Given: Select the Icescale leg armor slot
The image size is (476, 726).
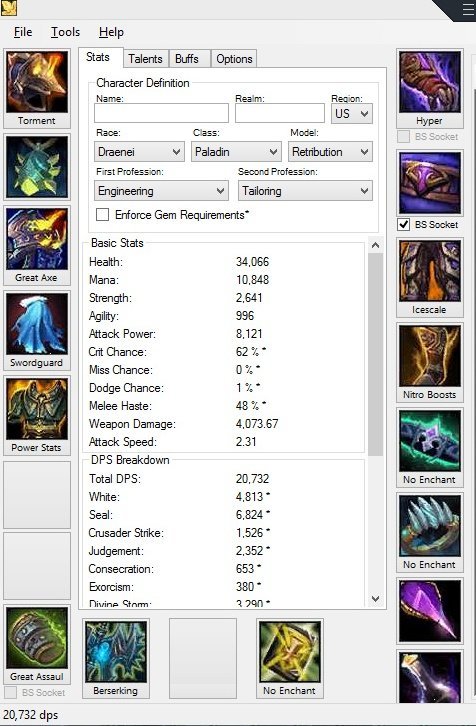Looking at the screenshot, I should tap(430, 278).
